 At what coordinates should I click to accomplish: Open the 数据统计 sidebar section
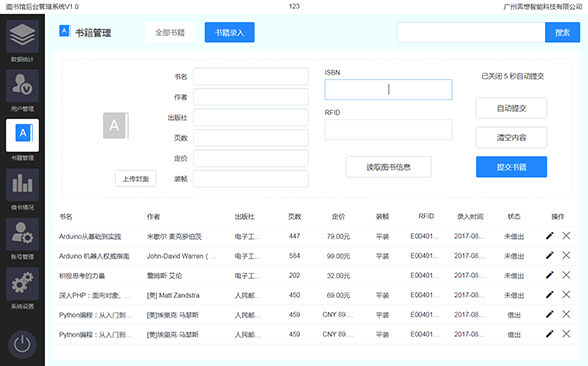coord(22,36)
